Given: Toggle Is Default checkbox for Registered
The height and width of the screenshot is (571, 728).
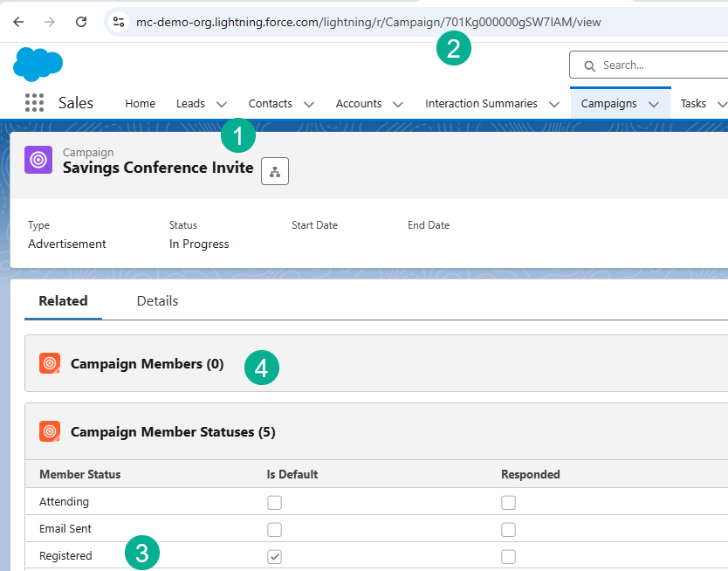Looking at the screenshot, I should coord(274,556).
